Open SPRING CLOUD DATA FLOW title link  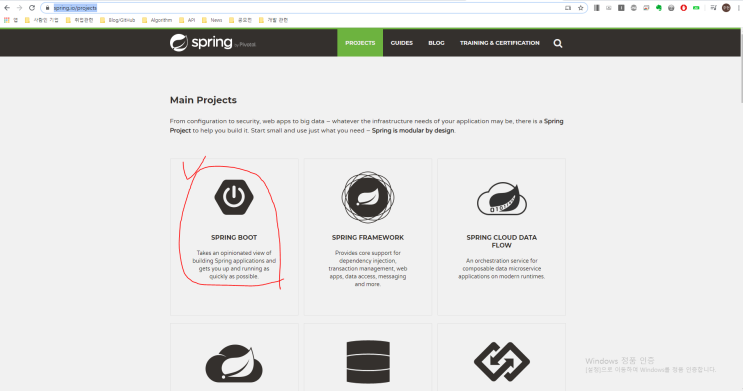coord(502,241)
